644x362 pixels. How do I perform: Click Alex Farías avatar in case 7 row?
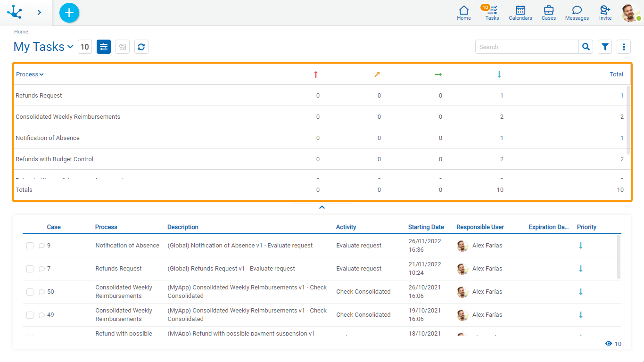coord(462,269)
